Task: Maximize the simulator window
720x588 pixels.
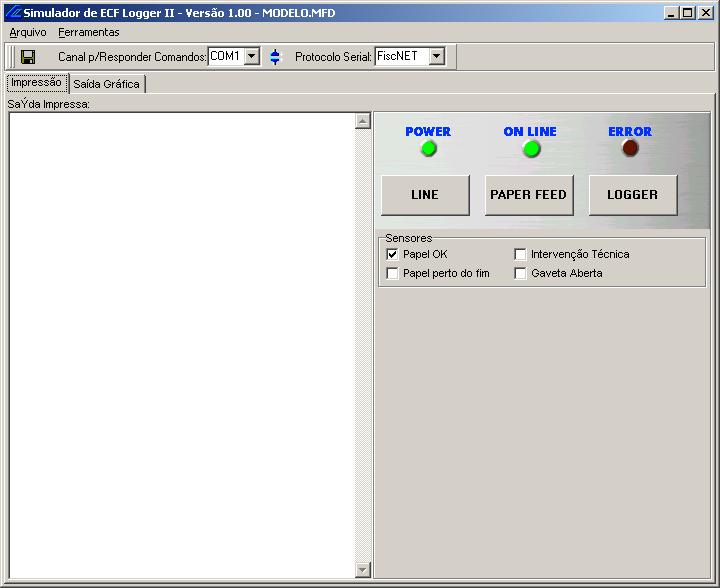Action: (x=687, y=13)
